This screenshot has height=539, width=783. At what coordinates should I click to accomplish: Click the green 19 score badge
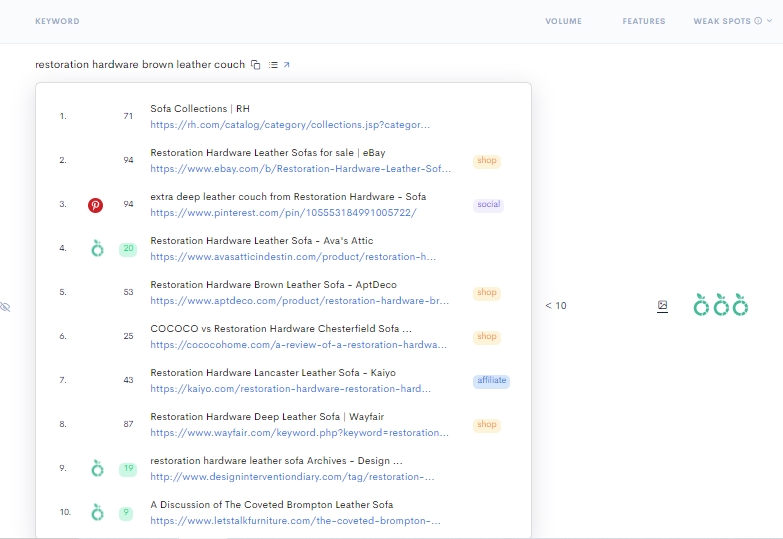(128, 469)
